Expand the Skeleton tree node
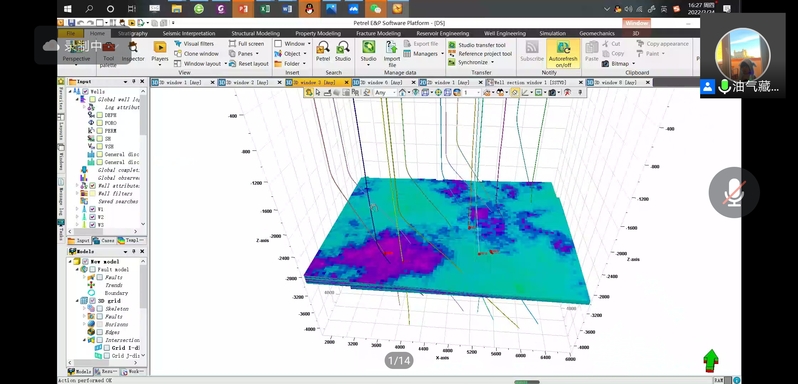Screen dimensions: 798x384 (85, 309)
